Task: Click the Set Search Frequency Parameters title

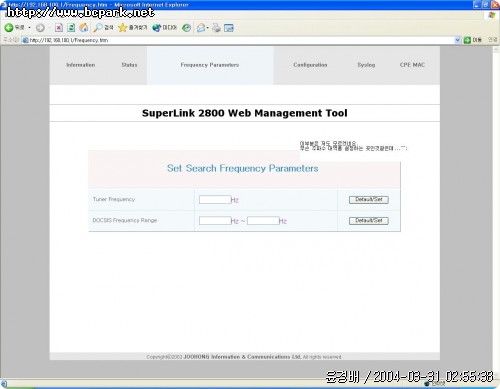Action: 243,168
